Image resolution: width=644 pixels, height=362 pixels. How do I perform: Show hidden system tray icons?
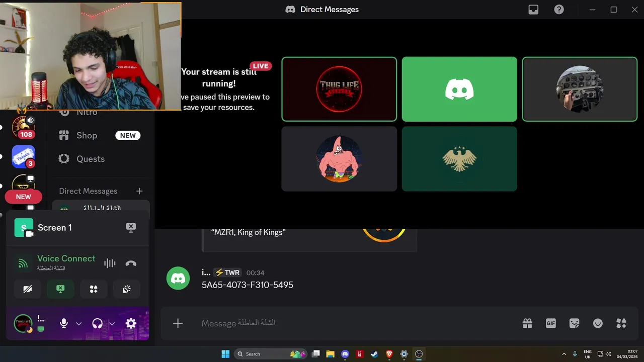(x=564, y=354)
